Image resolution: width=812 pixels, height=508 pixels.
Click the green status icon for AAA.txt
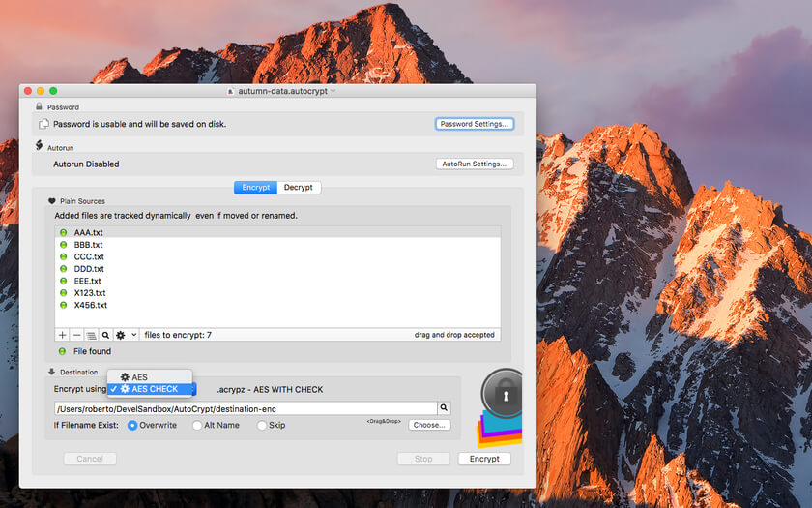[64, 233]
